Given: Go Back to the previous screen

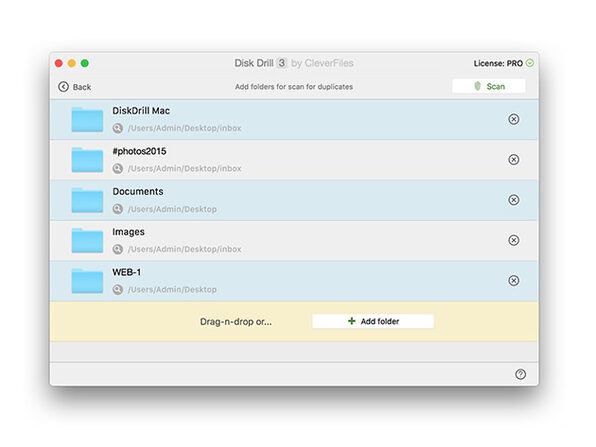Looking at the screenshot, I should pos(74,87).
